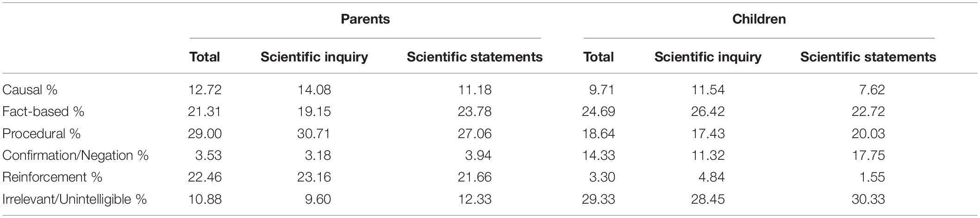This screenshot has width=980, height=218.
Task: Select the Procedural % row label
Action: (41, 133)
